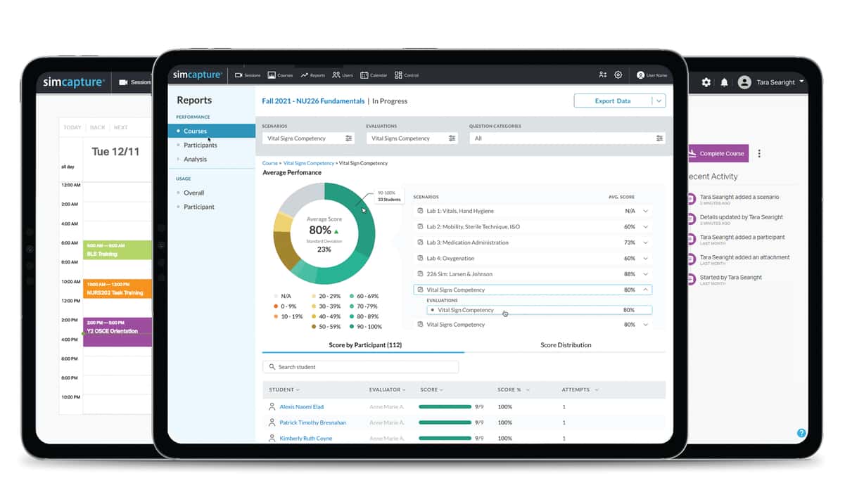
Task: Open the three-dot menu beside Complete Course
Action: click(x=758, y=153)
